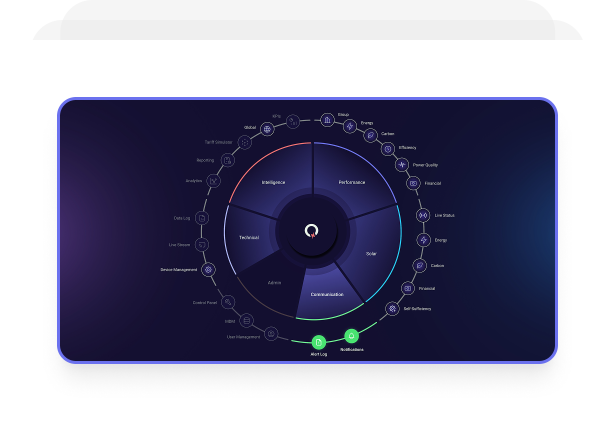
Task: Choose the Communication wheel segment
Action: pyautogui.click(x=327, y=294)
